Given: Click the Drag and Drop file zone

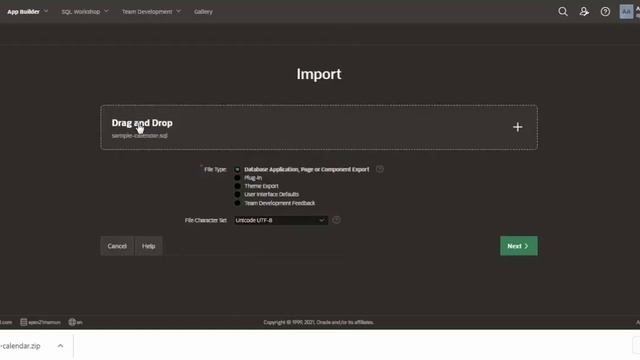Looking at the screenshot, I should coord(319,127).
